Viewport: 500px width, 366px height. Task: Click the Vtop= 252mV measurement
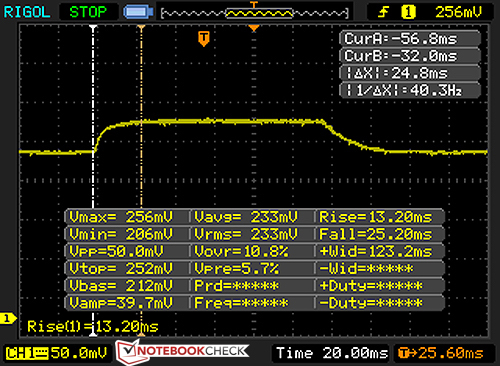pos(121,268)
